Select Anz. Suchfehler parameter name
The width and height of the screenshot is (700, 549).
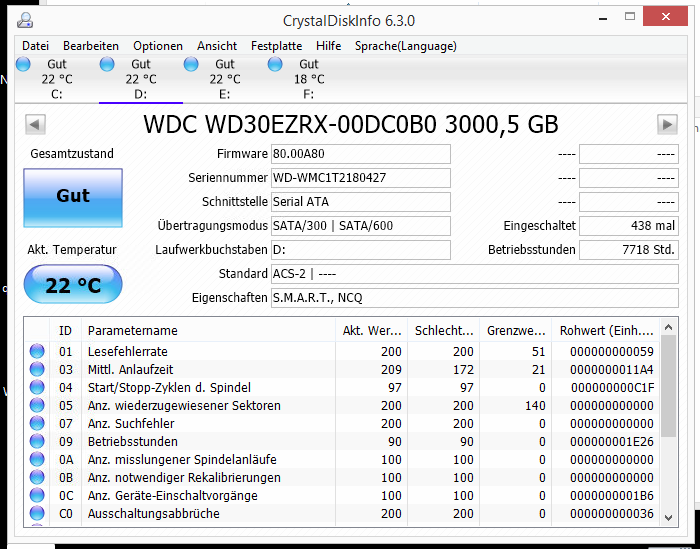[131, 423]
